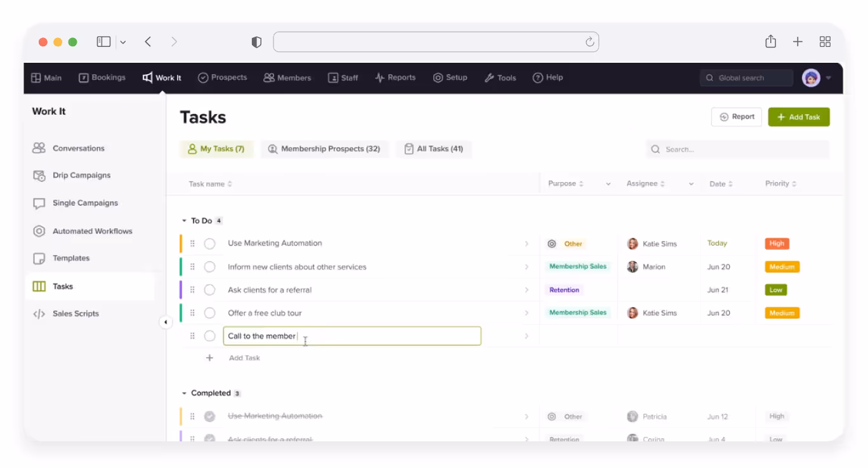Click the Low priority tag

776,290
